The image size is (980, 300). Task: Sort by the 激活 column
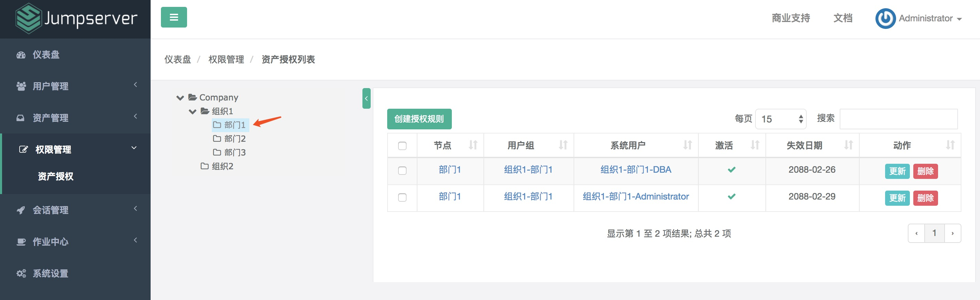pyautogui.click(x=732, y=145)
